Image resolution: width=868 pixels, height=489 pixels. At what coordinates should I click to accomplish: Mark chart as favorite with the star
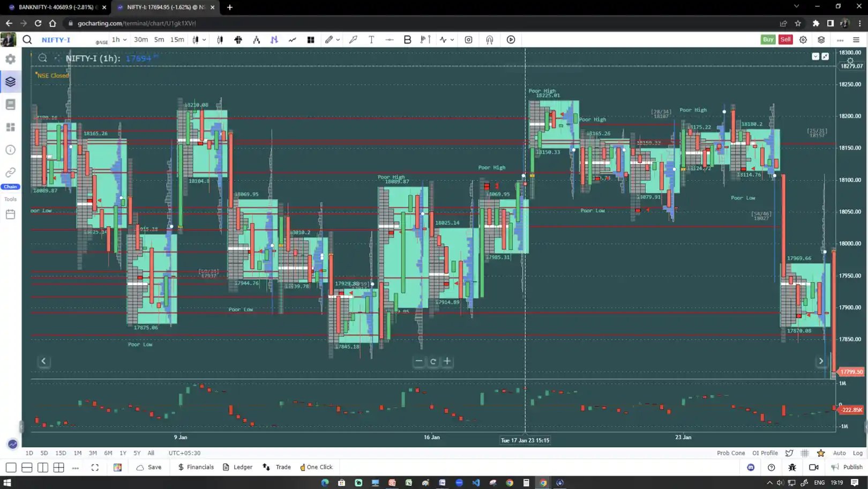820,453
